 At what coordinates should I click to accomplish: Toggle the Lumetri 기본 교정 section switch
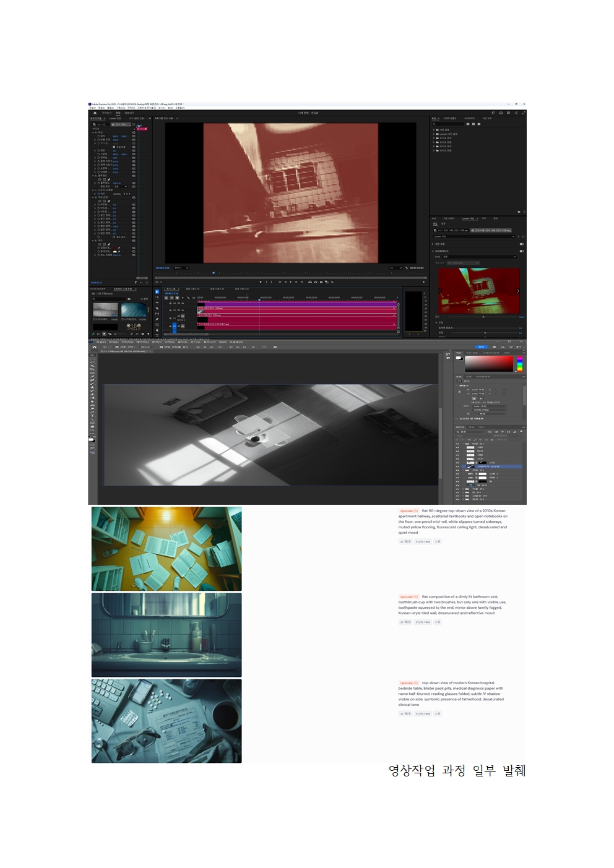[522, 244]
